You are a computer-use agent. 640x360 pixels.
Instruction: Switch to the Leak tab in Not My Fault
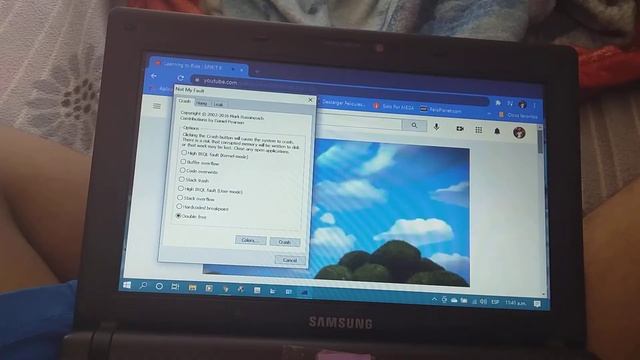(218, 104)
